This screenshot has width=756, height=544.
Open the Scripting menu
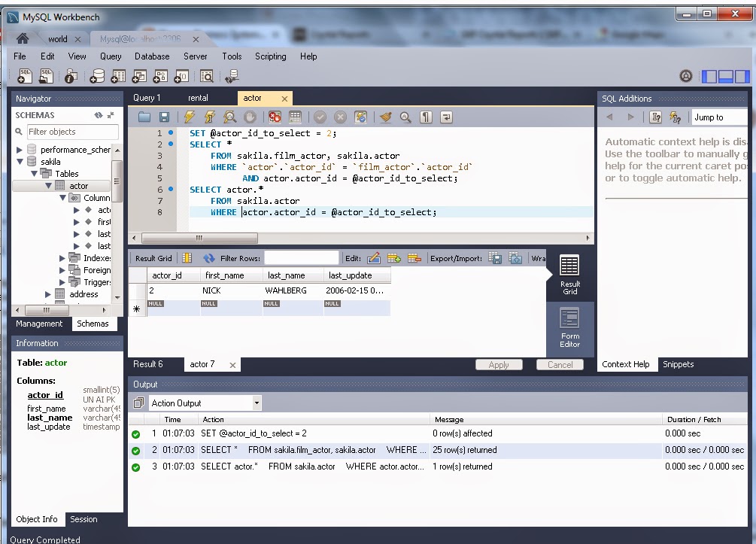(x=271, y=56)
